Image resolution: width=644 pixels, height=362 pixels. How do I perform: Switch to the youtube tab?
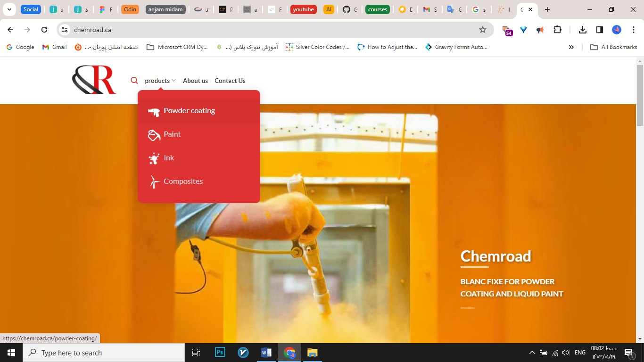click(303, 9)
